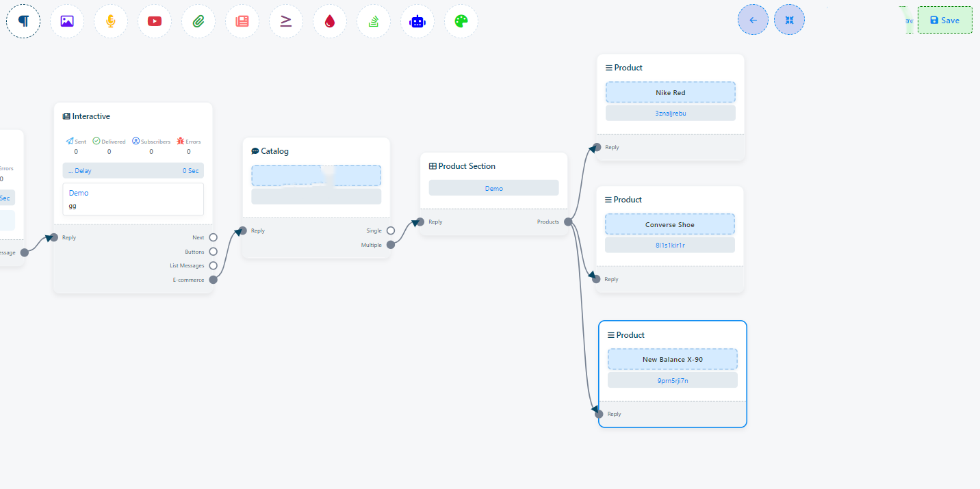Screen dimensions: 980x489
Task: Click the red droplet icon
Action: (x=330, y=21)
